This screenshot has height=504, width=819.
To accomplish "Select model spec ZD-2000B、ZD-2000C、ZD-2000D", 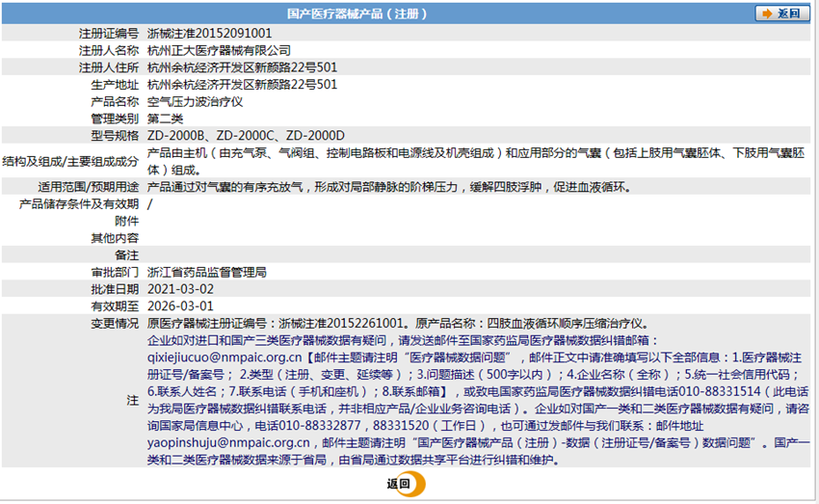I will [x=246, y=136].
